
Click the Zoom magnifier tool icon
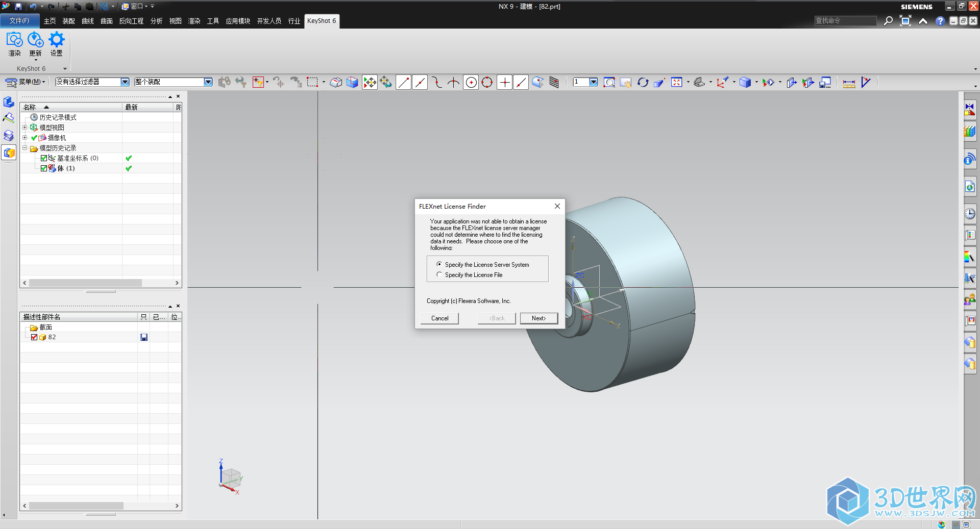tap(609, 82)
